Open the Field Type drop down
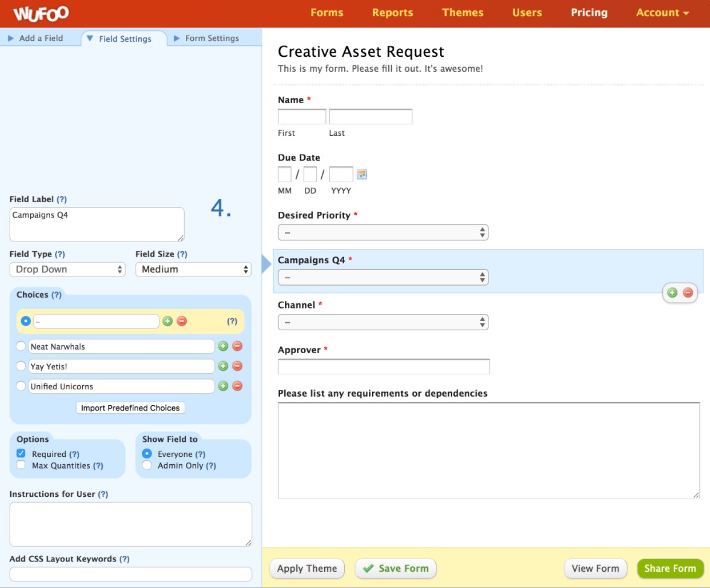 (x=67, y=269)
